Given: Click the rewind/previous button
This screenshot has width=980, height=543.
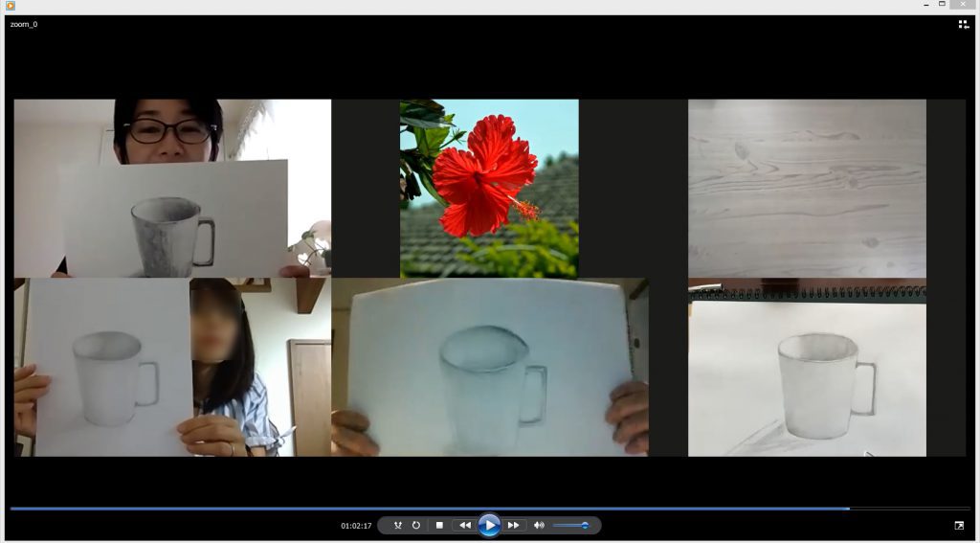Looking at the screenshot, I should tap(464, 525).
